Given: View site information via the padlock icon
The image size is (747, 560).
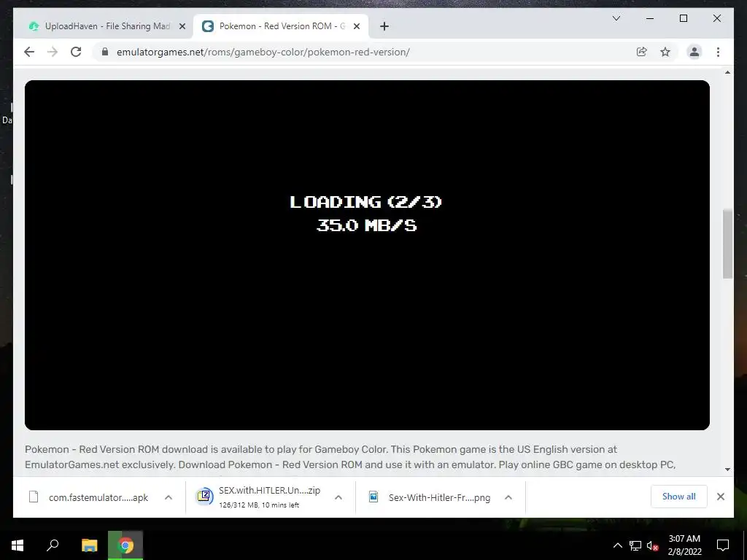Looking at the screenshot, I should tap(105, 52).
